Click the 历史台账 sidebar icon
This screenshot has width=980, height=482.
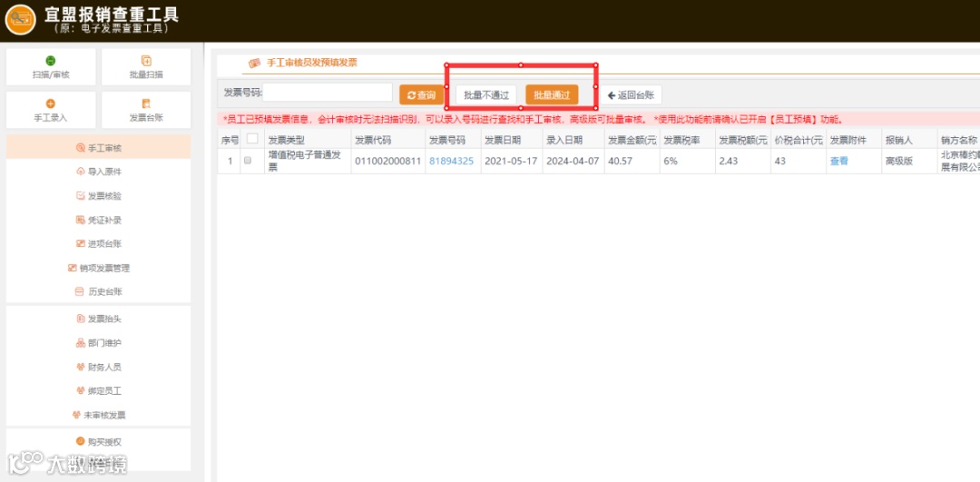pyautogui.click(x=79, y=292)
